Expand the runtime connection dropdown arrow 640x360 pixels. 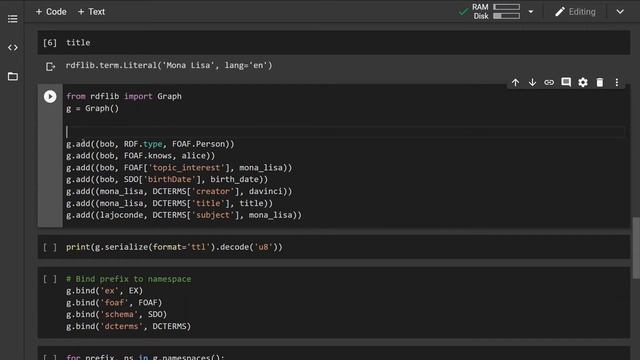pyautogui.click(x=531, y=12)
